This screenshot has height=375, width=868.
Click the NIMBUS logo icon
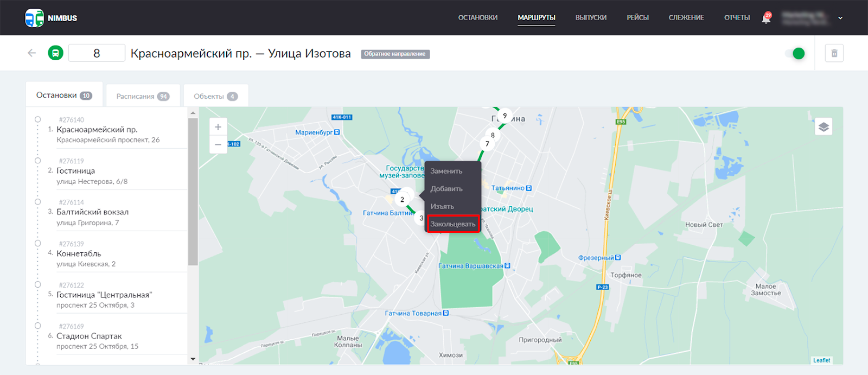coord(34,18)
